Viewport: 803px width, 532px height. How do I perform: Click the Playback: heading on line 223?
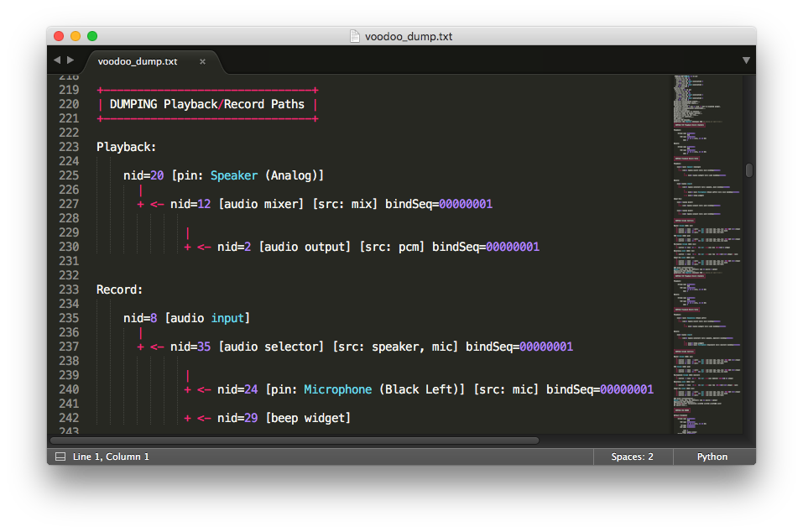pos(126,147)
